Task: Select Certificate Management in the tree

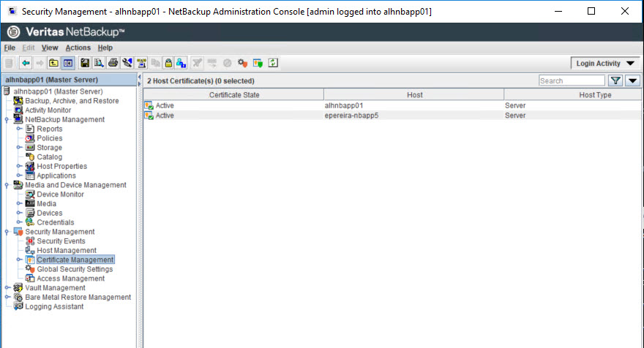Action: tap(75, 260)
